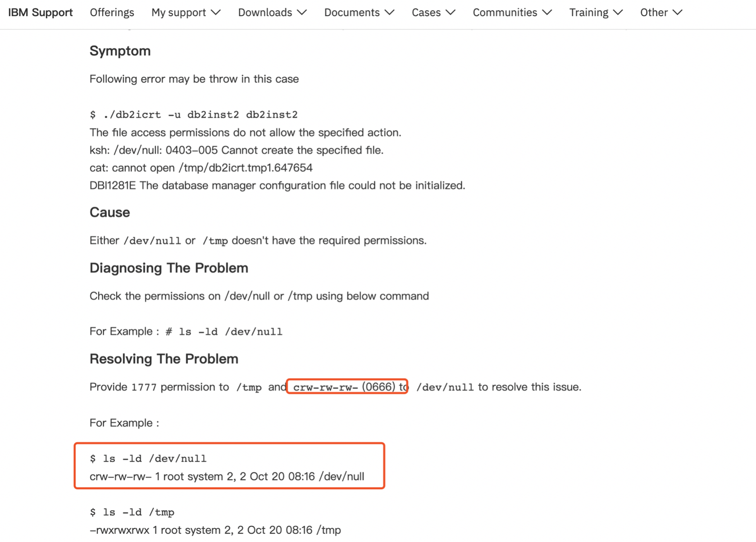Expand the Communities menu by its label
Viewport: 756px width, 542px height.
[505, 13]
